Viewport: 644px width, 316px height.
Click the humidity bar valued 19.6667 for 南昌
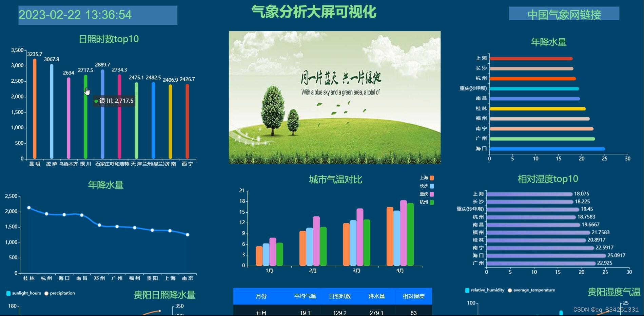[533, 225]
